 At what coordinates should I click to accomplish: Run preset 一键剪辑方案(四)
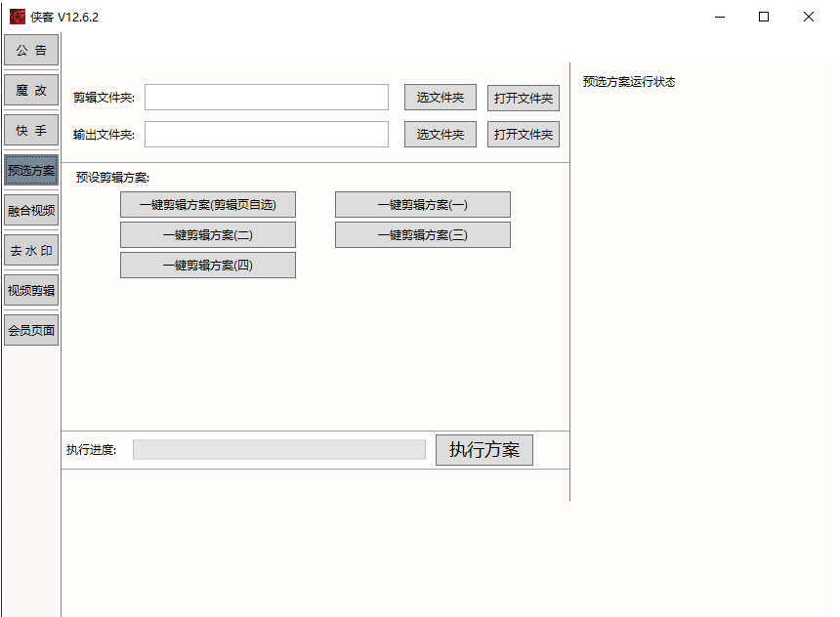click(207, 265)
